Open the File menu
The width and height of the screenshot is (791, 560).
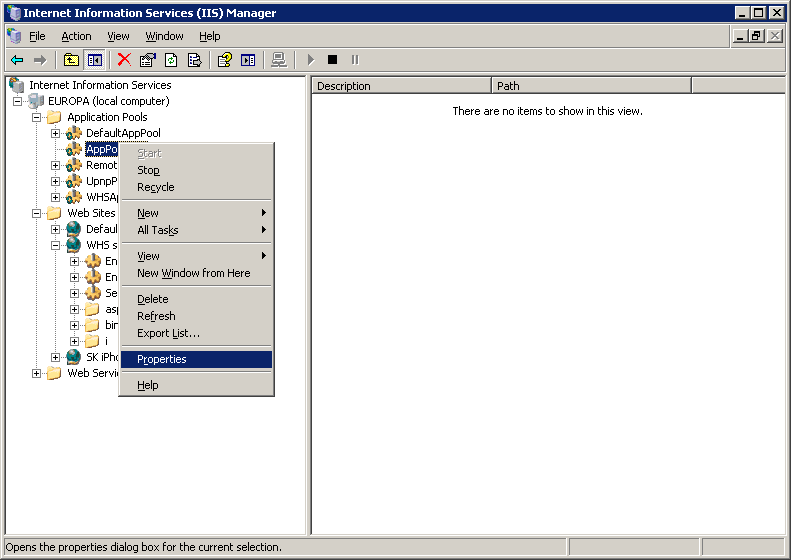point(37,36)
